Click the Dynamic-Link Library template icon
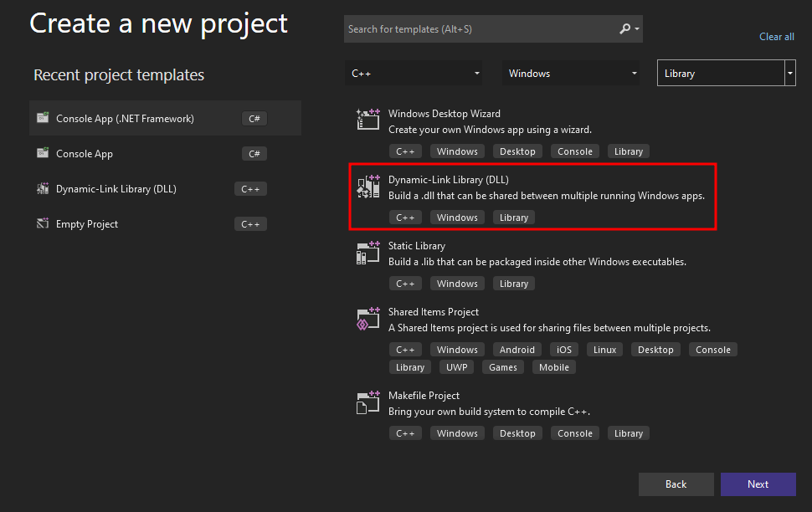The height and width of the screenshot is (512, 812). [368, 187]
